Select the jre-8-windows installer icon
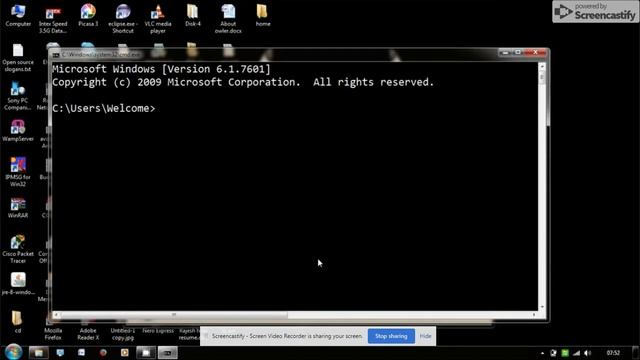The image size is (640, 360). [18, 284]
